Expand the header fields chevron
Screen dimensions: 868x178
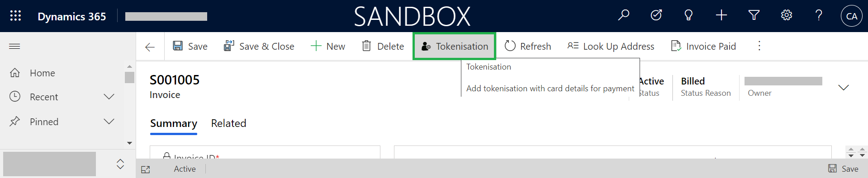(844, 87)
